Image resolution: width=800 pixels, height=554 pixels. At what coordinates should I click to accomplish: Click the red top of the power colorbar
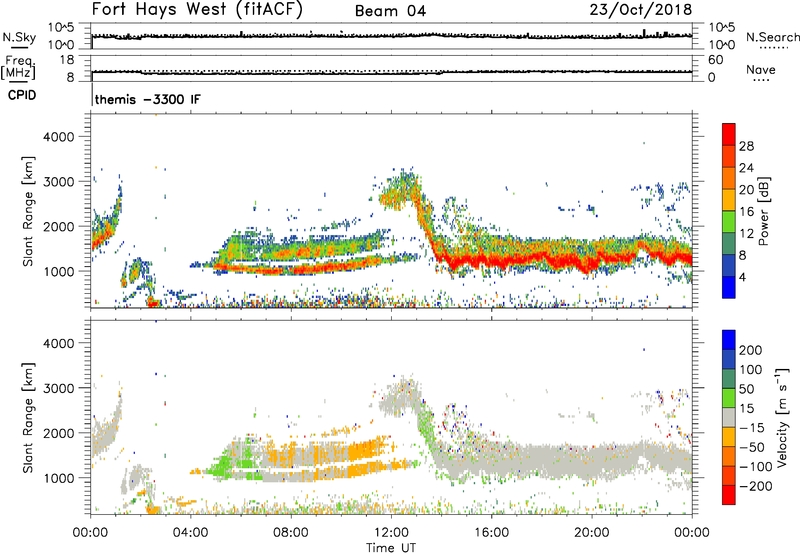[x=729, y=134]
